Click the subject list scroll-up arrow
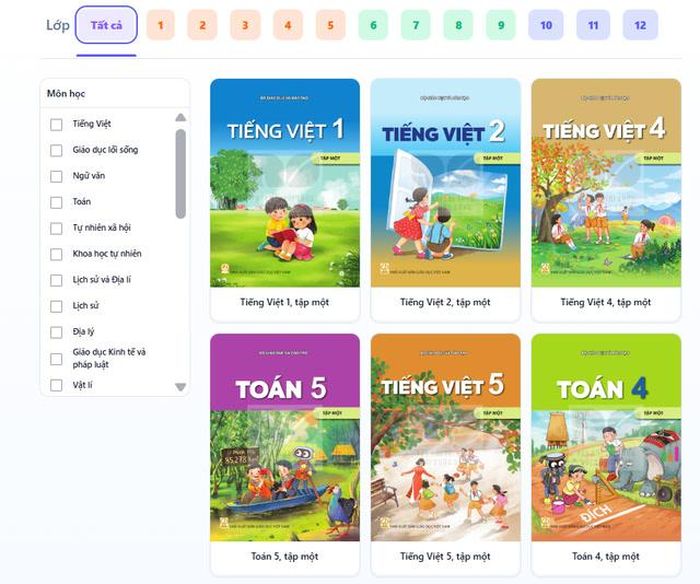 [180, 117]
